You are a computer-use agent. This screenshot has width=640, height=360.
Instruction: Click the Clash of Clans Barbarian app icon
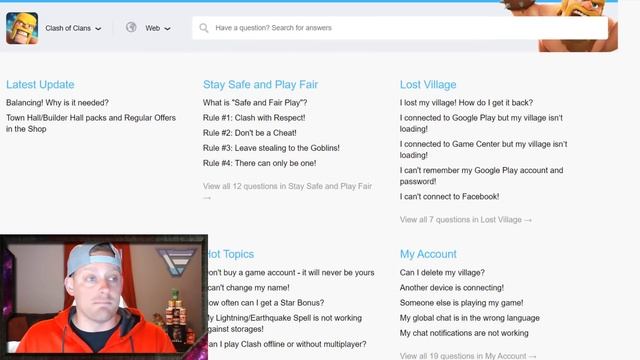point(22,28)
